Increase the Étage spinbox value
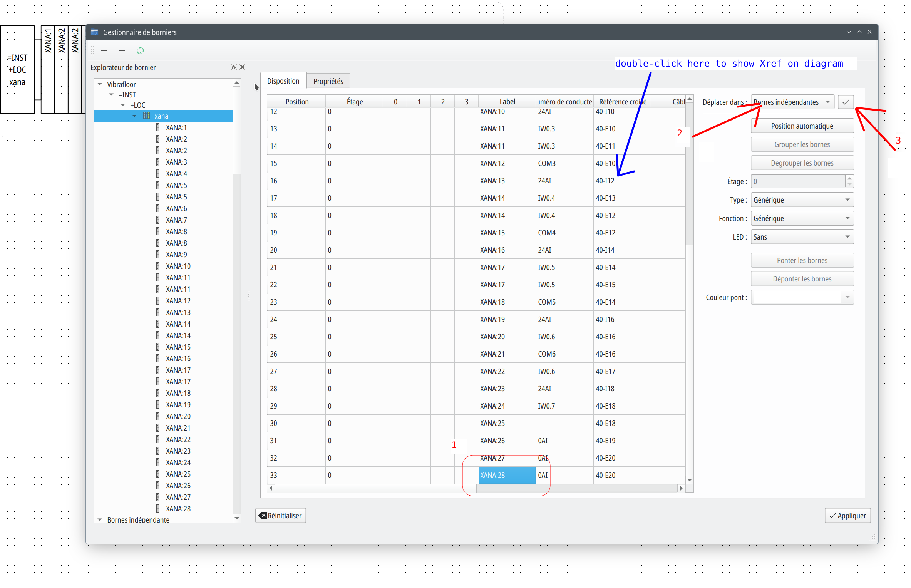The image size is (911, 588). (849, 178)
